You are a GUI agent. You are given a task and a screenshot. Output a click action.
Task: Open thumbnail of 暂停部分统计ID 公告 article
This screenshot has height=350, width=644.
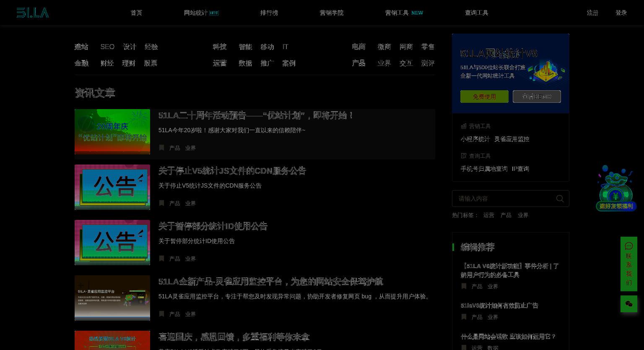click(x=112, y=243)
